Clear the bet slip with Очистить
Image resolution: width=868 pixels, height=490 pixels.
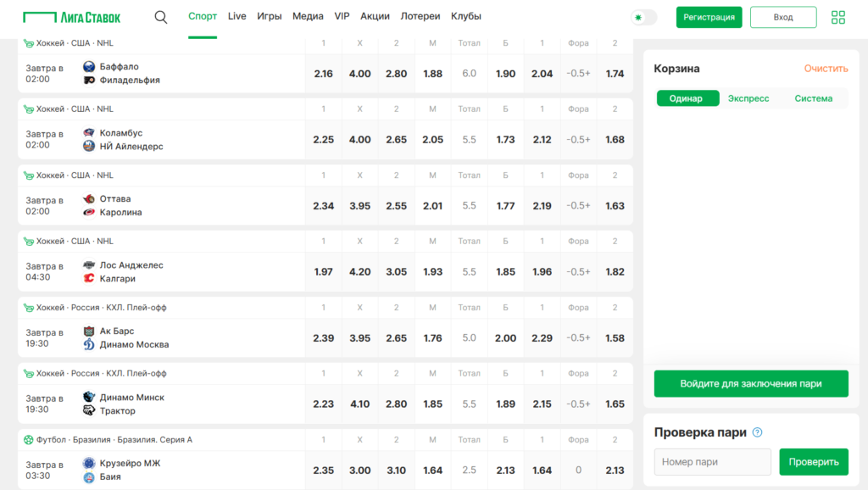(826, 69)
